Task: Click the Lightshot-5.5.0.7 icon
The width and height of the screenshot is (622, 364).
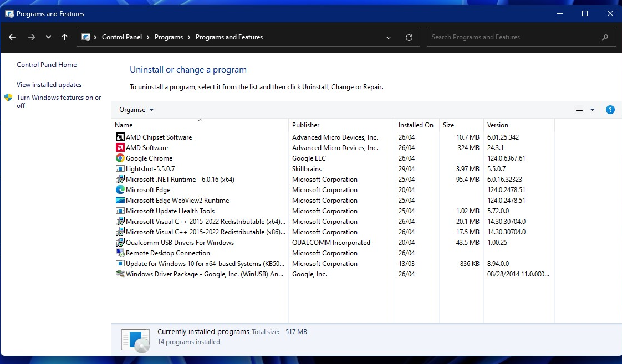Action: pos(120,168)
